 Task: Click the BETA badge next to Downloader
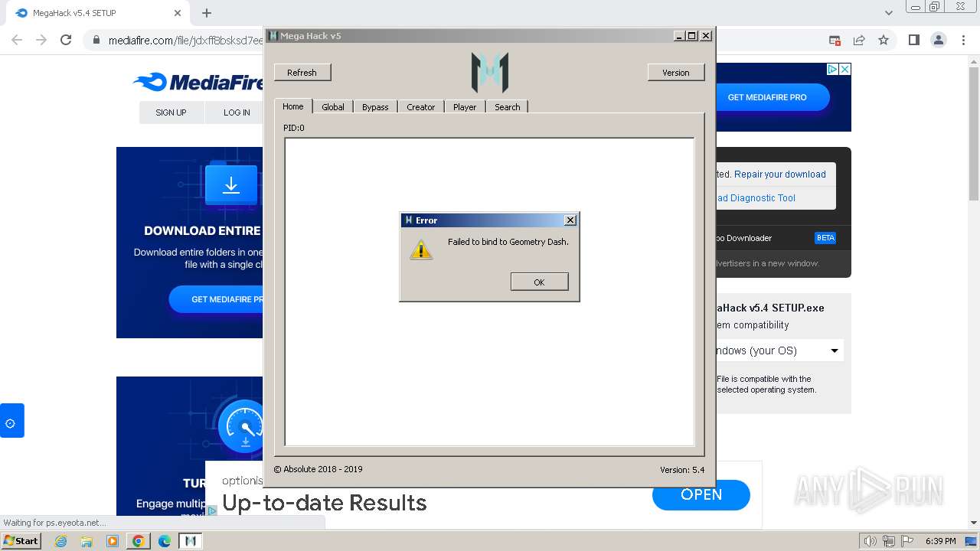(825, 238)
